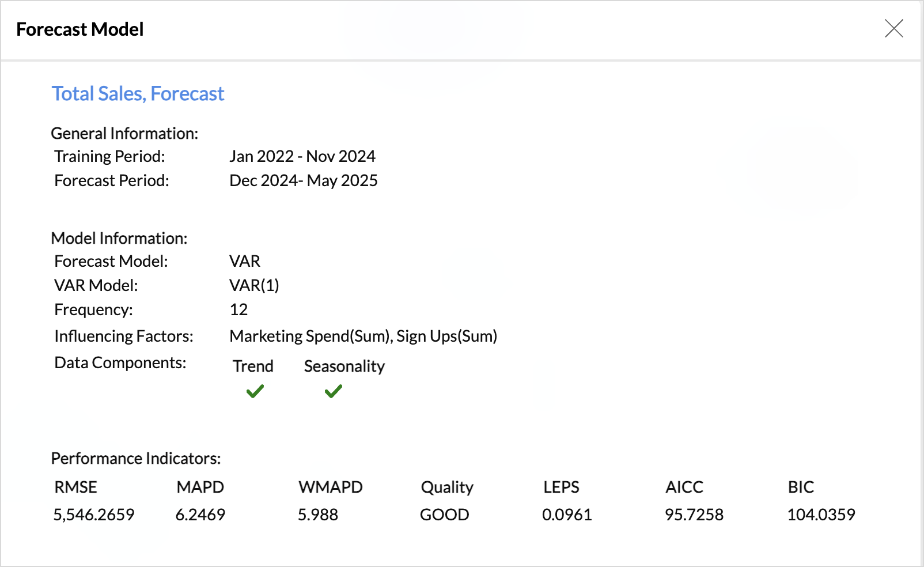Click the General Information heading

click(124, 133)
